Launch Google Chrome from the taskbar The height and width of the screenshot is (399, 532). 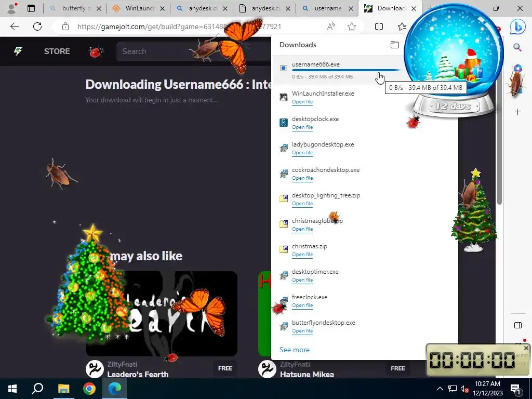(x=89, y=389)
